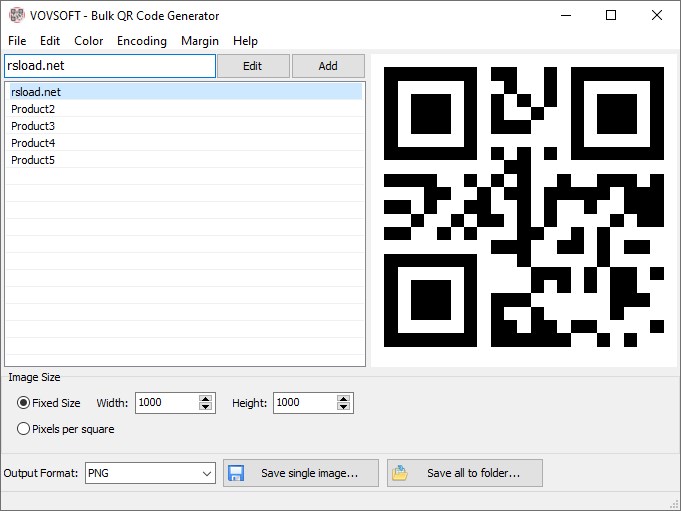
Task: Select rsload.net in the list
Action: click(x=185, y=92)
